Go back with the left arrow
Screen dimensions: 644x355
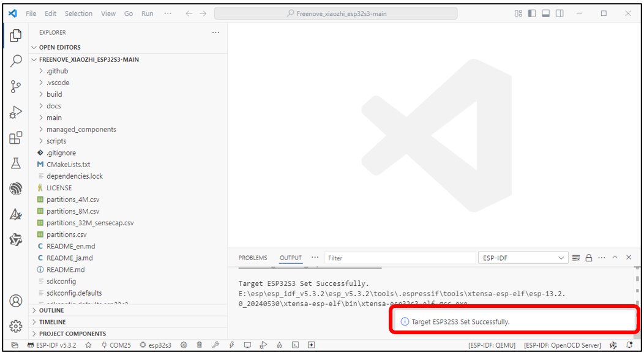coord(189,13)
